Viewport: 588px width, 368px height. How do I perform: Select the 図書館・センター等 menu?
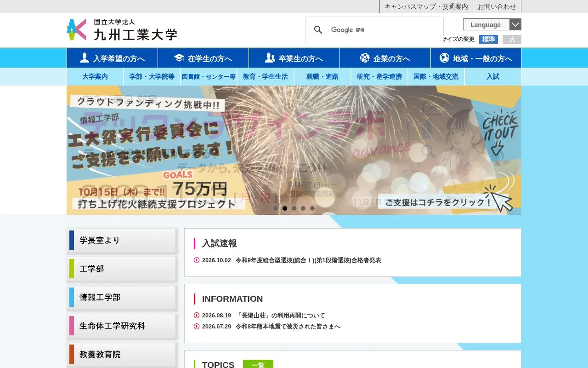pos(209,77)
